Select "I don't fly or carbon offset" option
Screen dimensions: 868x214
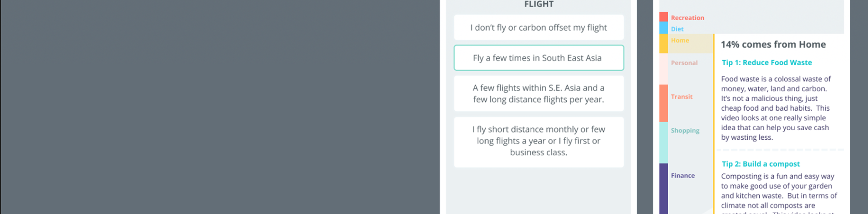click(538, 28)
